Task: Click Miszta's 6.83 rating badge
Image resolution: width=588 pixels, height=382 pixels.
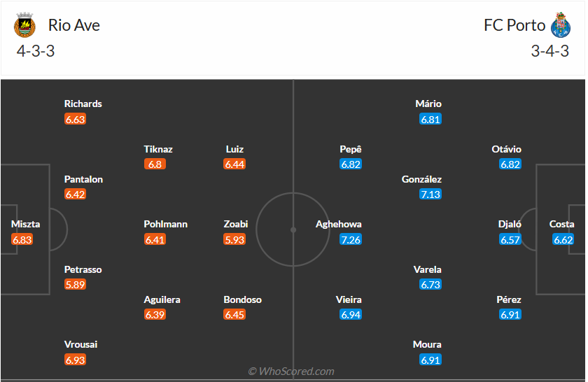Action: pos(22,240)
